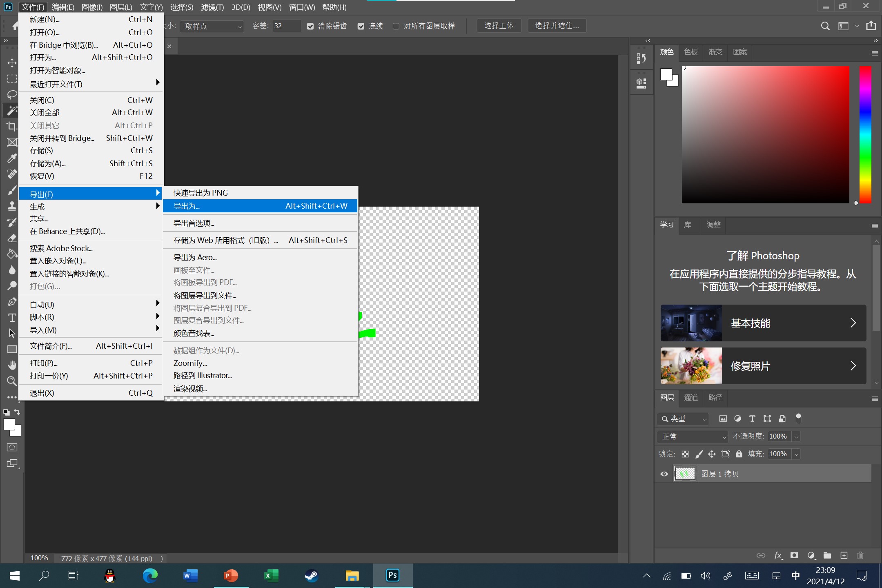Viewport: 882px width, 588px height.
Task: Choose 导出首选项 entry
Action: pos(260,223)
